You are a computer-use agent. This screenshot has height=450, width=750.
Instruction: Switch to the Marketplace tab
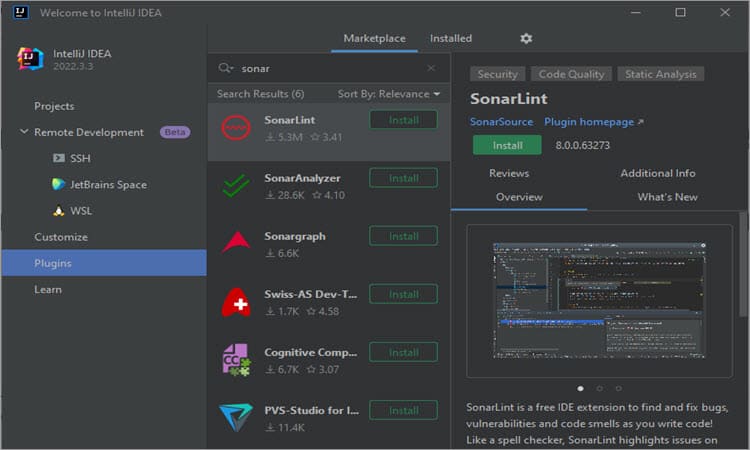coord(374,38)
